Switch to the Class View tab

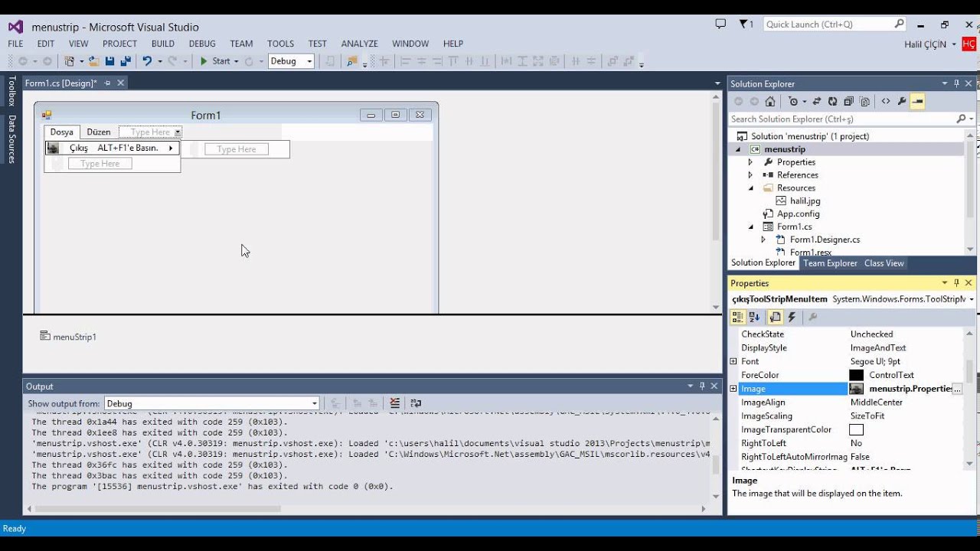(884, 263)
